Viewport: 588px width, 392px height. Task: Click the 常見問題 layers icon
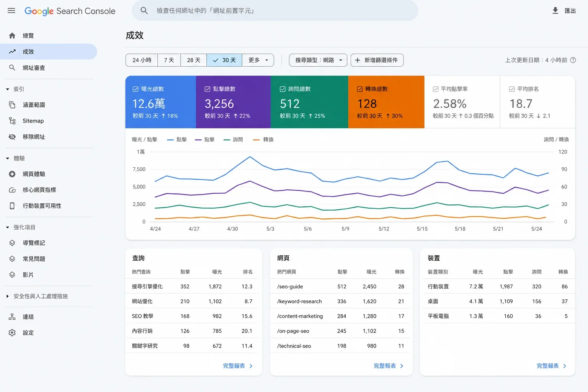tap(12, 259)
